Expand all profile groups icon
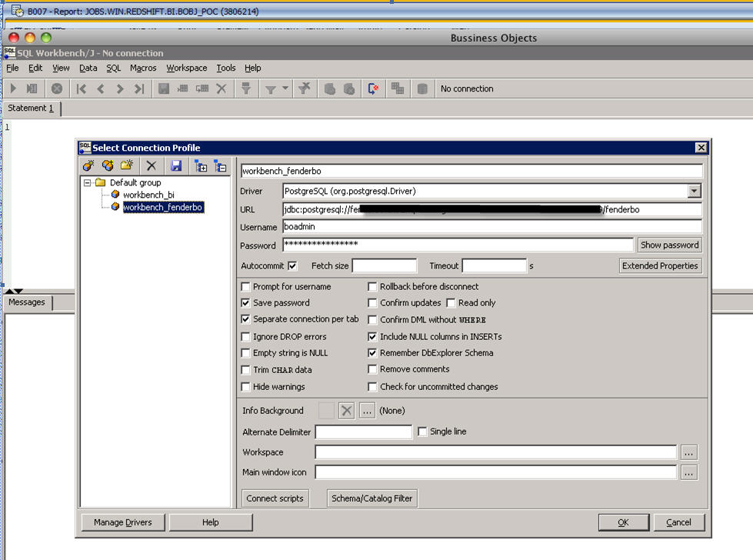 click(201, 166)
